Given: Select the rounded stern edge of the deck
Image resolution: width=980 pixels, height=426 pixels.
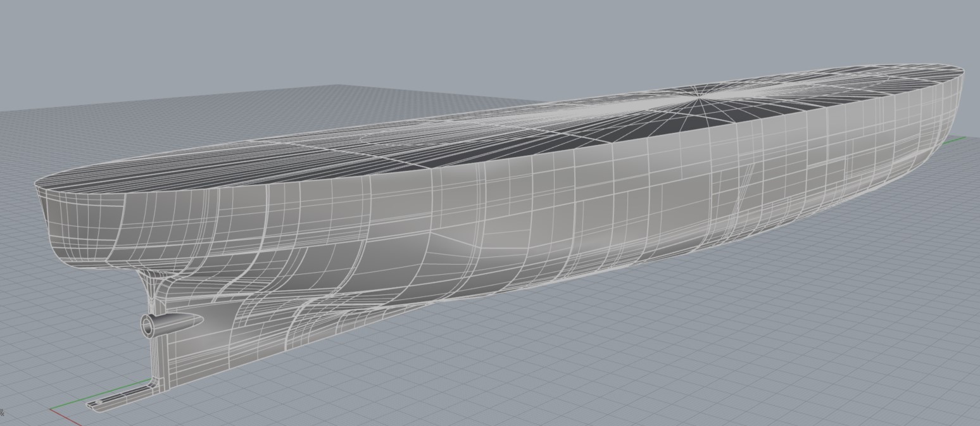Looking at the screenshot, I should point(38,183).
